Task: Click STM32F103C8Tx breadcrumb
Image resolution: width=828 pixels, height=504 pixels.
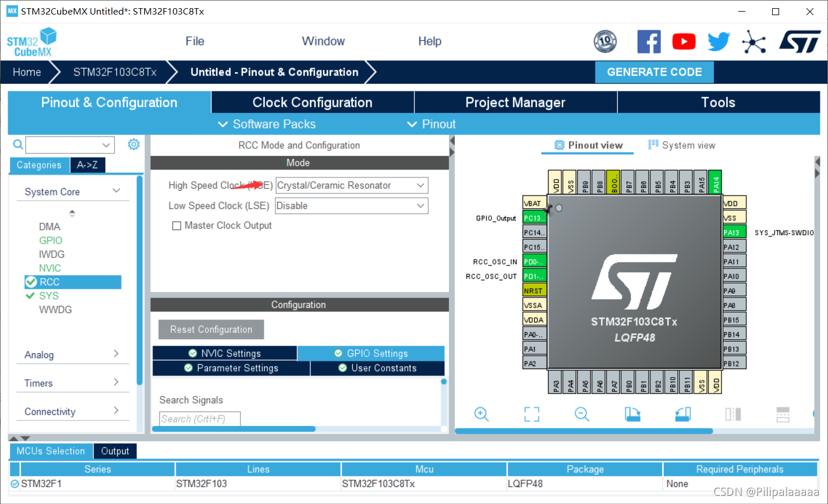Action: (115, 72)
